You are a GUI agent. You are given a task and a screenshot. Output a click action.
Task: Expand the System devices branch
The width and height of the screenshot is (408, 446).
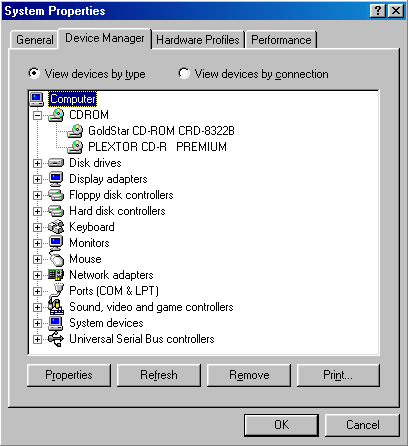click(x=37, y=323)
